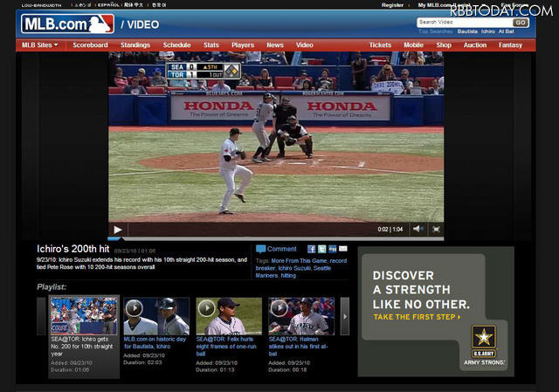Open the Schedule menu
This screenshot has height=392, width=559.
coord(176,45)
